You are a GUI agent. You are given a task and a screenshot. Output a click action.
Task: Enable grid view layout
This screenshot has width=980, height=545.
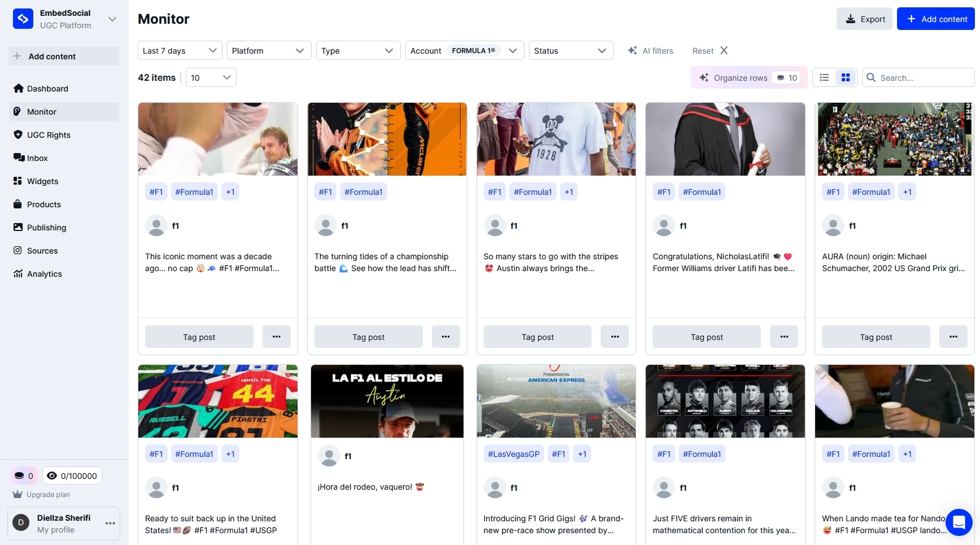tap(845, 77)
